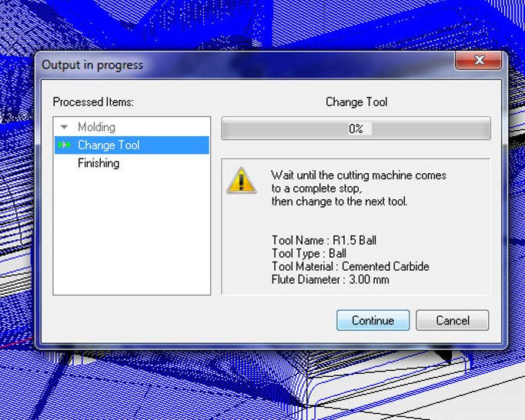Click the Processed Items label
This screenshot has height=420, width=525.
[93, 102]
